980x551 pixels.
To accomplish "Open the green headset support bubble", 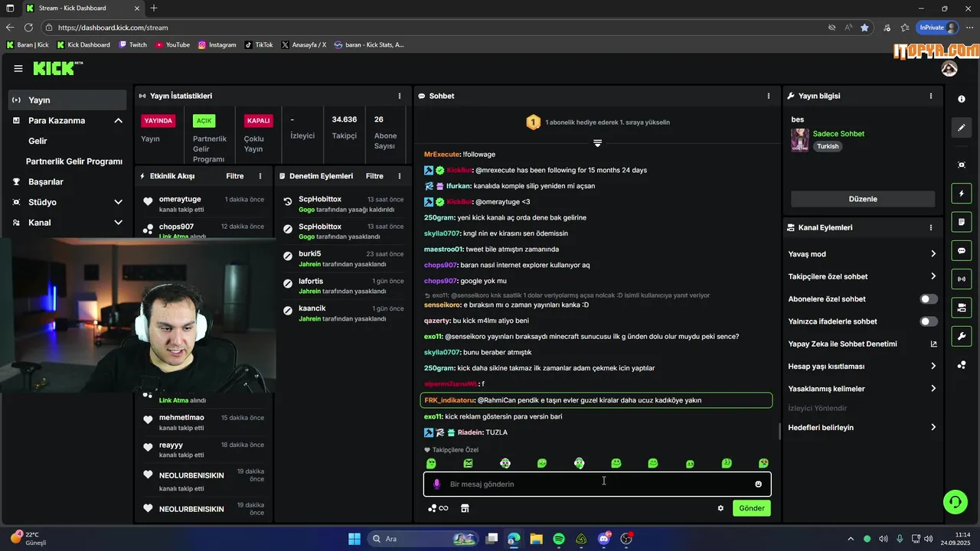I will (955, 502).
